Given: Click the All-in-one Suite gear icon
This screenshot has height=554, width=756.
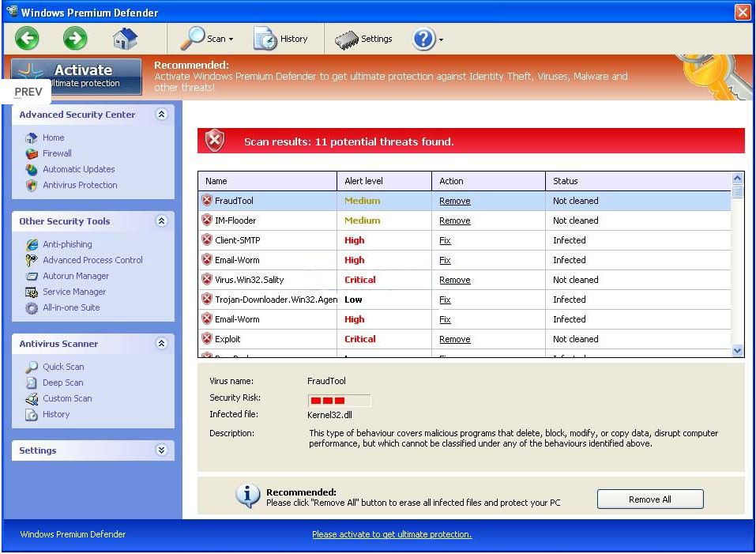Looking at the screenshot, I should coord(32,308).
